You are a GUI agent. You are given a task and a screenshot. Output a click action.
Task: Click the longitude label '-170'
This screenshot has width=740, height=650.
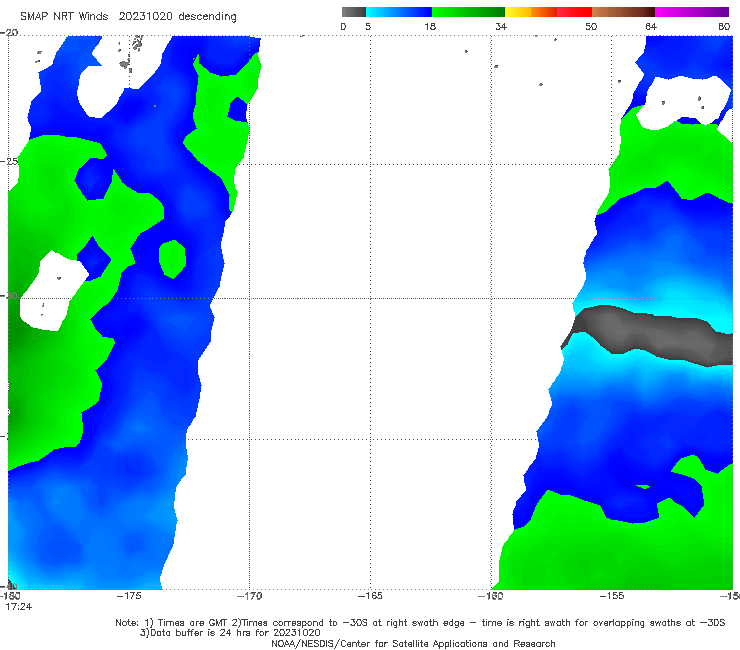pyautogui.click(x=250, y=596)
